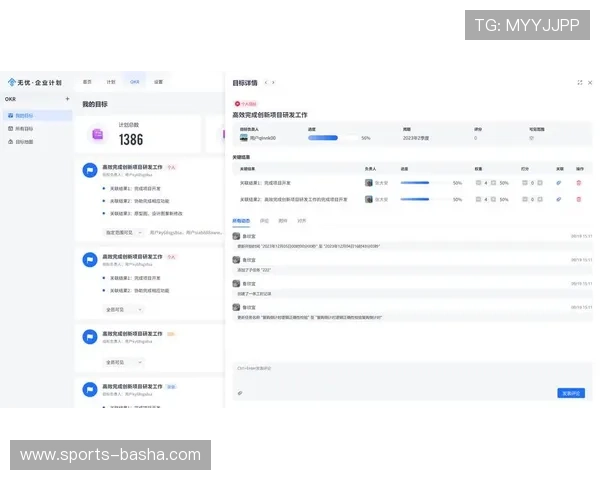Switch to the 附件 tab
Screen dimensions: 600x480
pyautogui.click(x=283, y=221)
